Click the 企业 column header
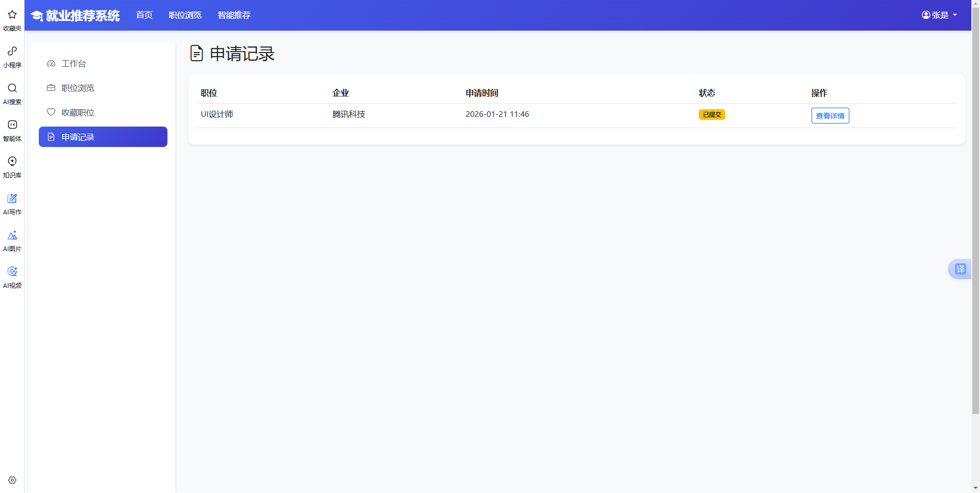This screenshot has height=493, width=980. click(x=340, y=93)
